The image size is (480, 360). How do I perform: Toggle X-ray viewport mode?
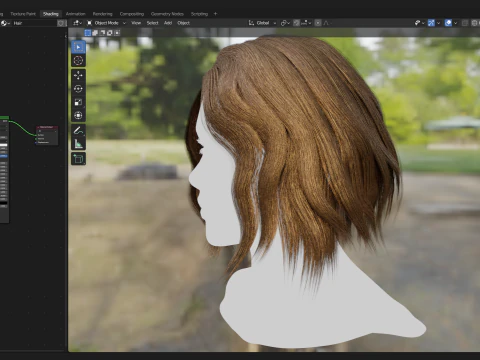465,23
